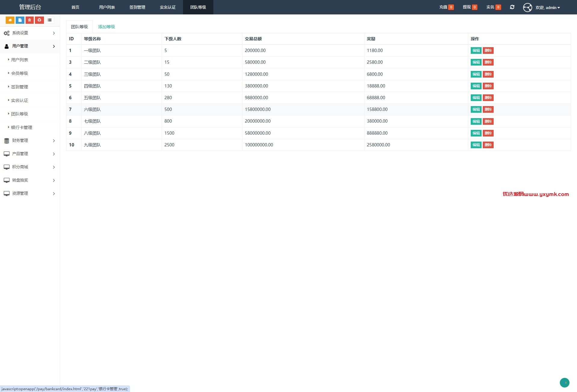Expand the 产品管理 sidebar section
Screen dimensions: 577x392
click(x=30, y=154)
